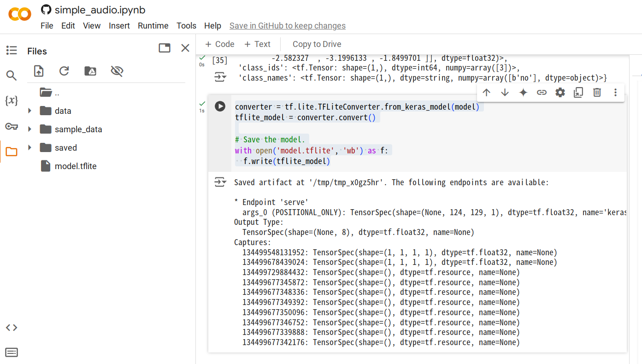Select the Files folder sidebar icon
This screenshot has width=642, height=364.
(12, 152)
